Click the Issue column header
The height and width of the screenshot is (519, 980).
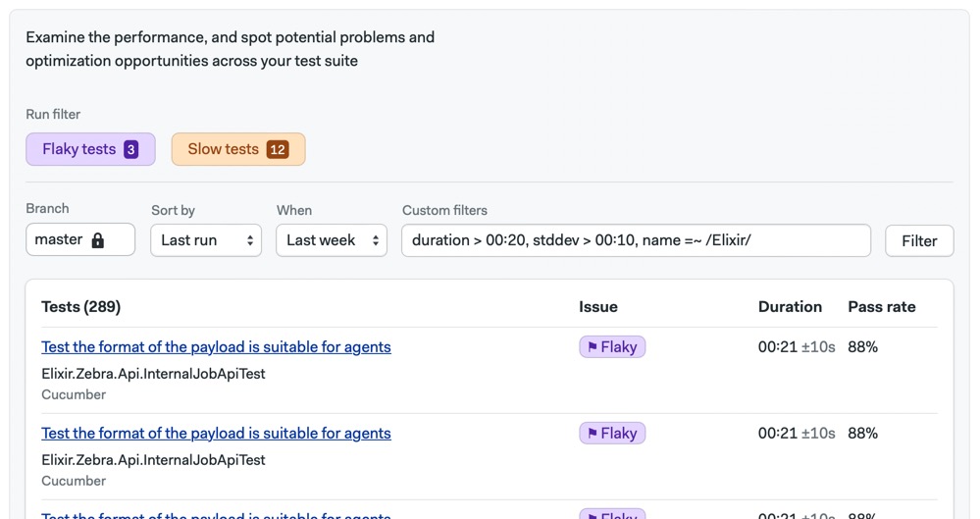coord(598,306)
